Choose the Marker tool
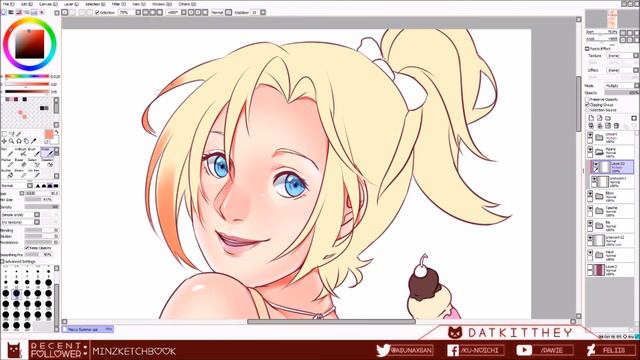Screen dimensions: 640x360 7,162
